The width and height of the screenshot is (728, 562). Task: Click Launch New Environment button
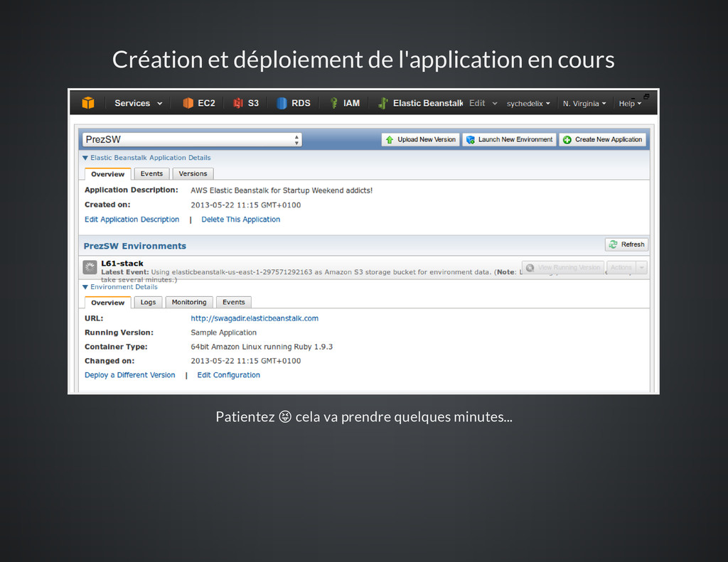coord(509,140)
